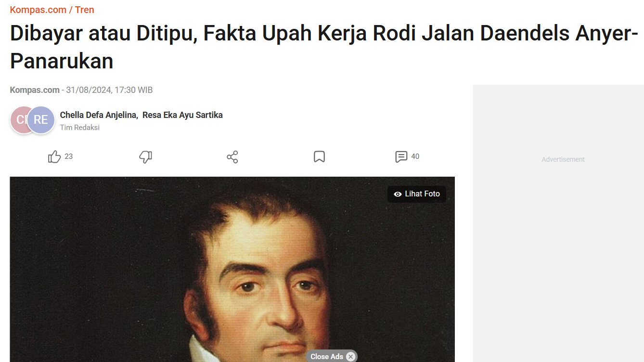Like the article with thumbs-up icon

click(54, 157)
